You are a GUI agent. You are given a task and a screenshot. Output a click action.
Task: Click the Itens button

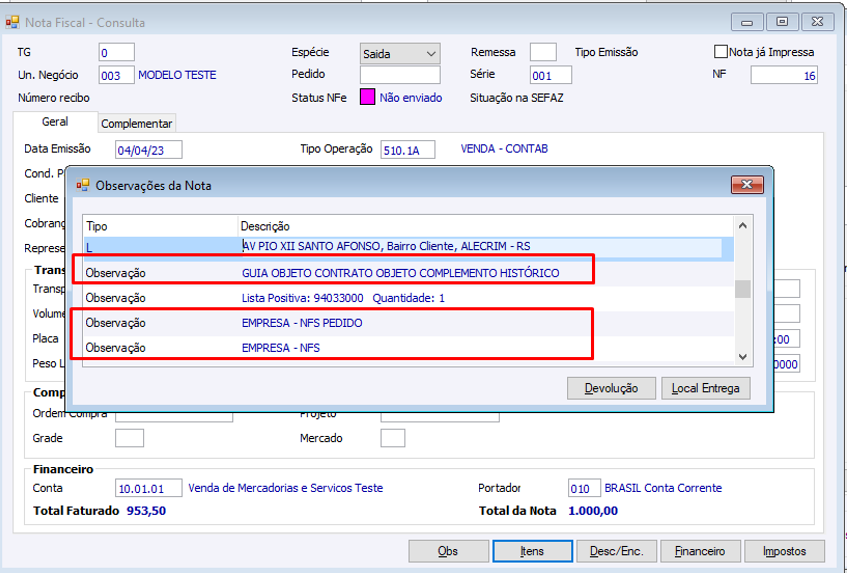(533, 551)
